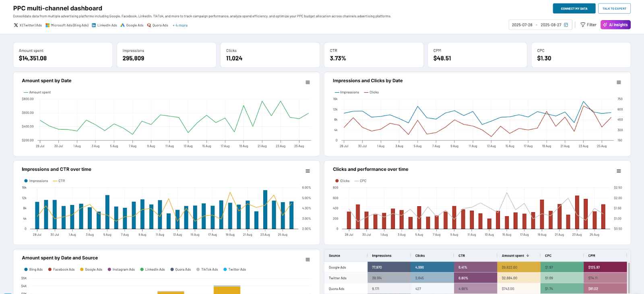The image size is (644, 294).
Task: Toggle the Clicks legend in Impressions and Clicks chart
Action: [x=372, y=92]
